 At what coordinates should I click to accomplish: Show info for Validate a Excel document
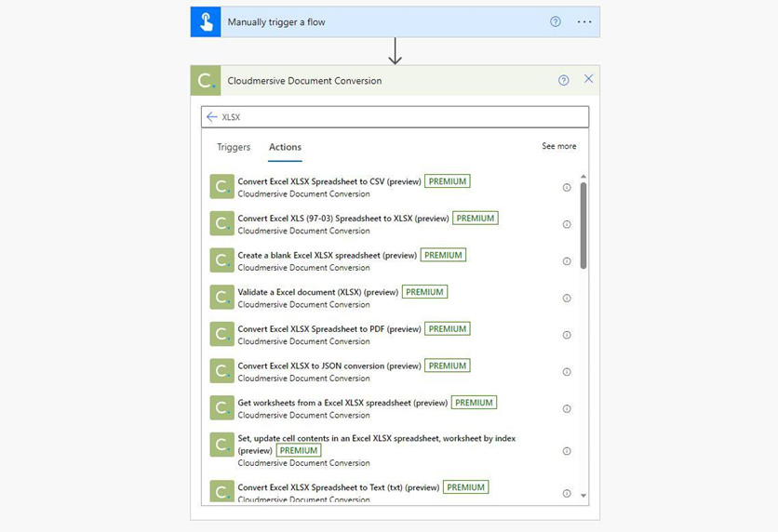[x=567, y=298]
